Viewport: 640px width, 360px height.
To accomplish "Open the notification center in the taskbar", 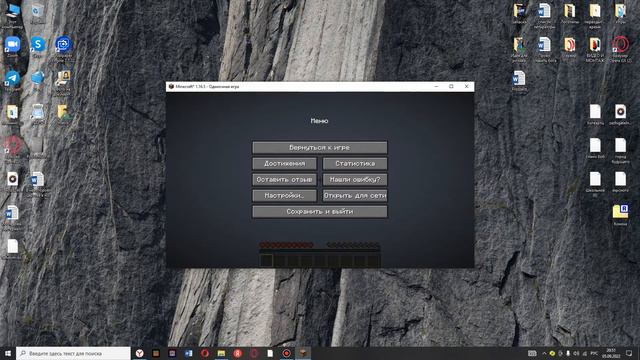I will click(629, 353).
